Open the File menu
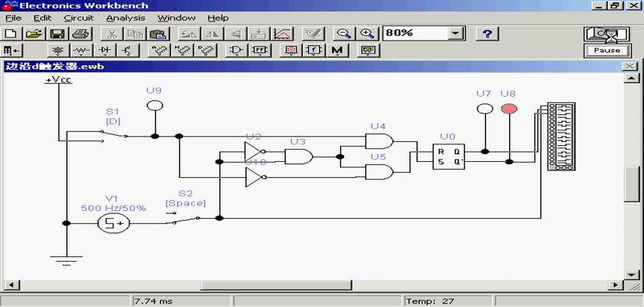Screen dimensions: 644x307 [x=13, y=18]
